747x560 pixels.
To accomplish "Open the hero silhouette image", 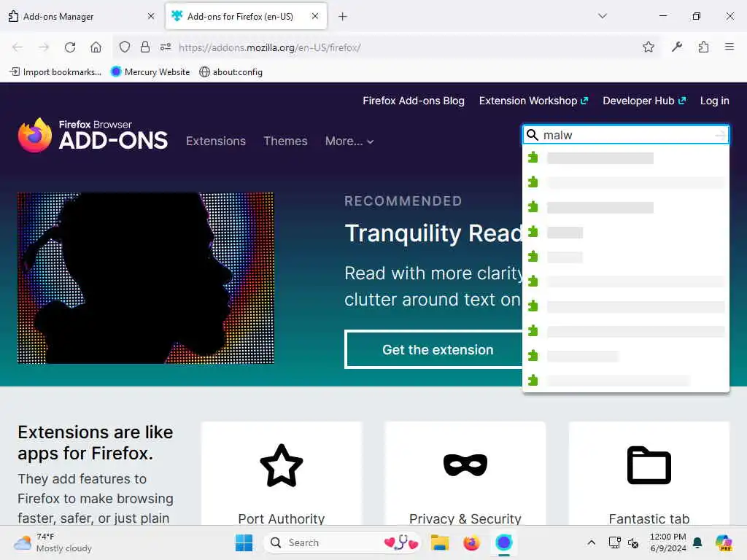I will [146, 278].
